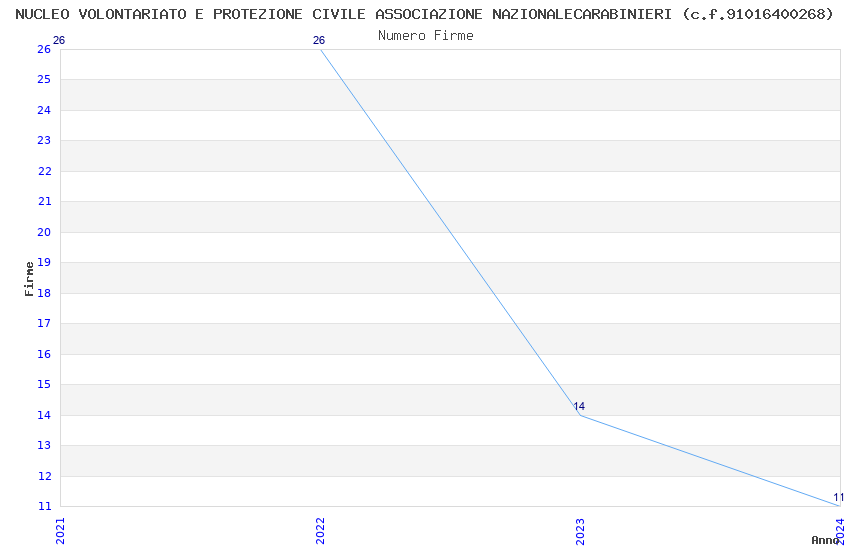This screenshot has width=850, height=550.
Task: Select the 2023 x-axis year label
Action: tap(580, 529)
